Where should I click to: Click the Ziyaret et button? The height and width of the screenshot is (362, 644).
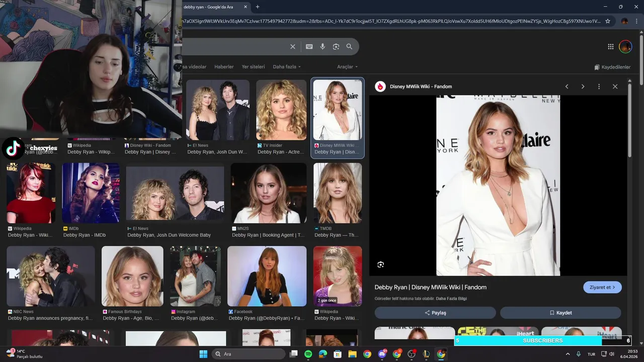click(602, 287)
